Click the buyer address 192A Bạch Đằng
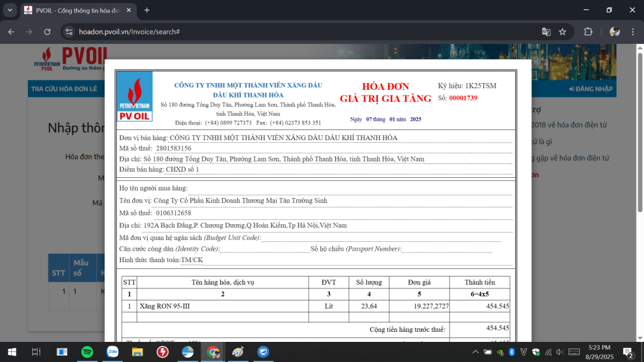 point(245,226)
